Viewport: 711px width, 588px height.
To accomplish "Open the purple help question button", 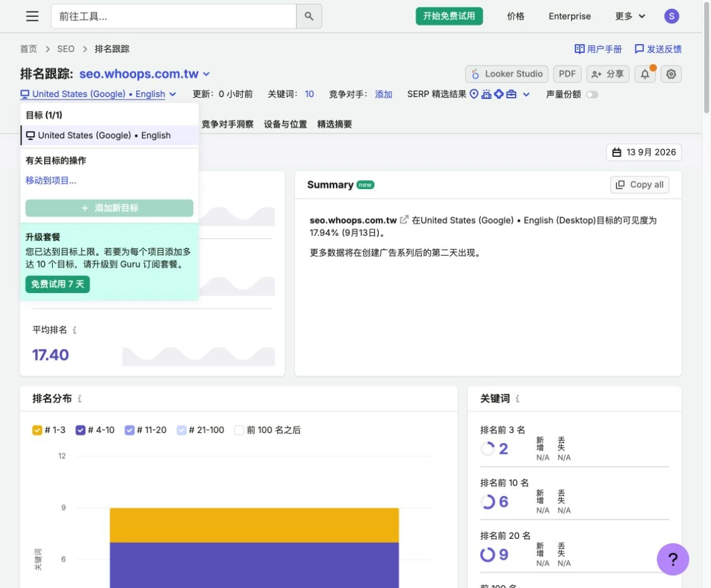I will (673, 560).
